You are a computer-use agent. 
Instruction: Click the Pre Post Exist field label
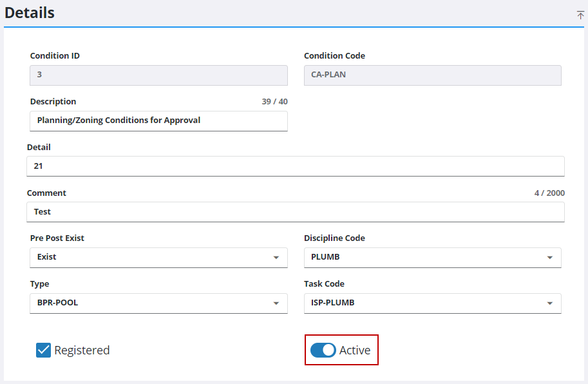[57, 238]
